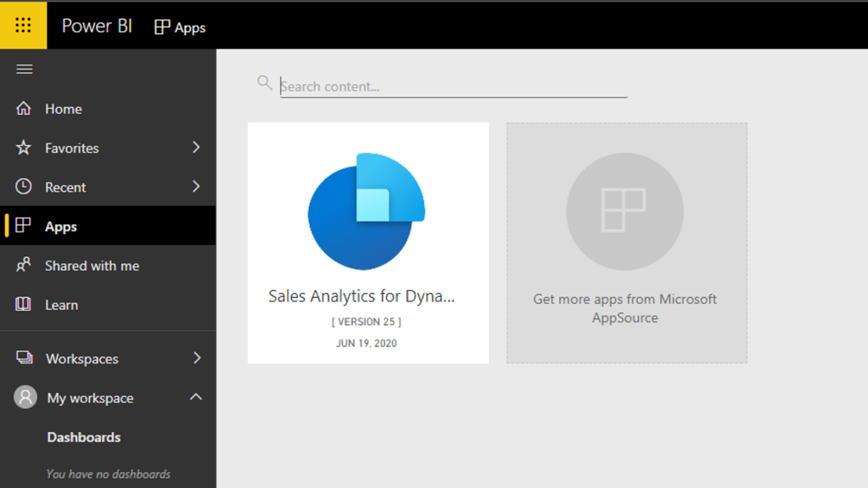Click the Apps breadcrumb in header

tap(180, 27)
